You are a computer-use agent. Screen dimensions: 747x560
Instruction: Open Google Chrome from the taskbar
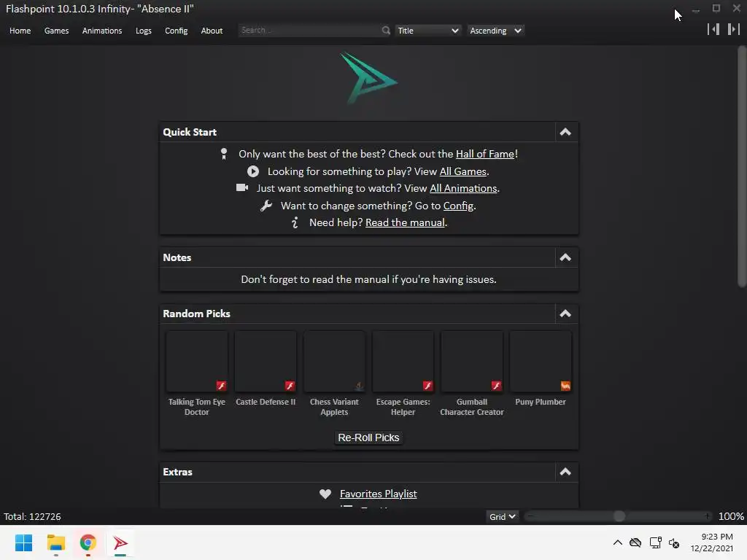(88, 542)
